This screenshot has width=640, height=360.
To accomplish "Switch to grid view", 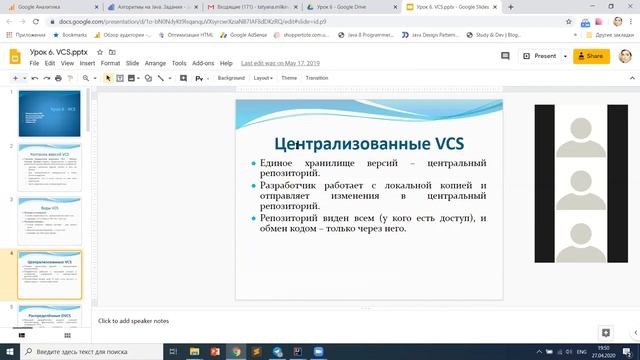I will pos(67,336).
